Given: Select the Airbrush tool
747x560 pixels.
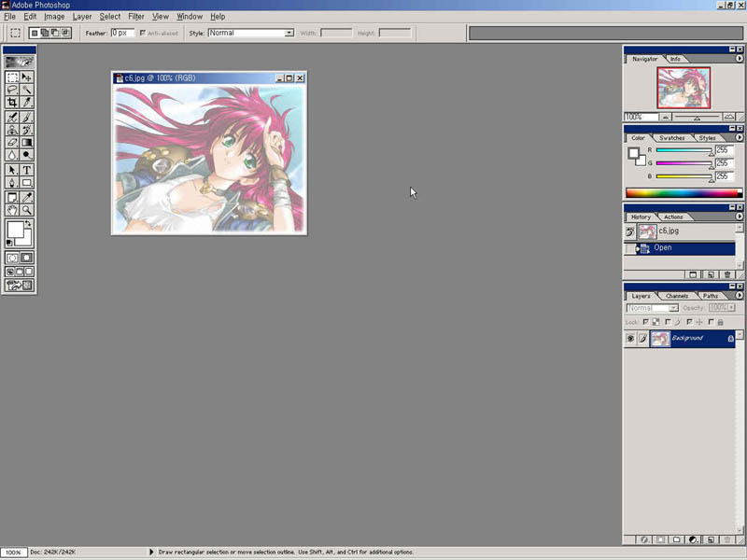Looking at the screenshot, I should click(12, 118).
